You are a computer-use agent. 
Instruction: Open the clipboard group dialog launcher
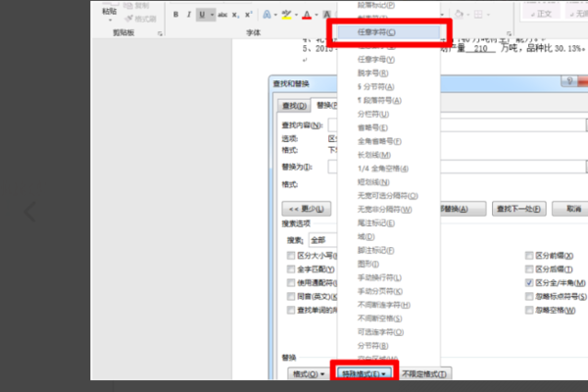pyautogui.click(x=160, y=33)
